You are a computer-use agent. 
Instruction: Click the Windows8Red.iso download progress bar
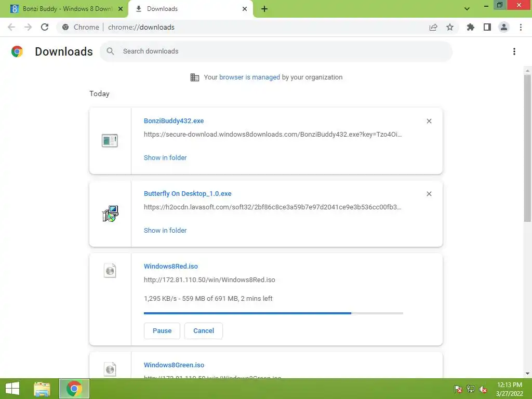click(273, 313)
